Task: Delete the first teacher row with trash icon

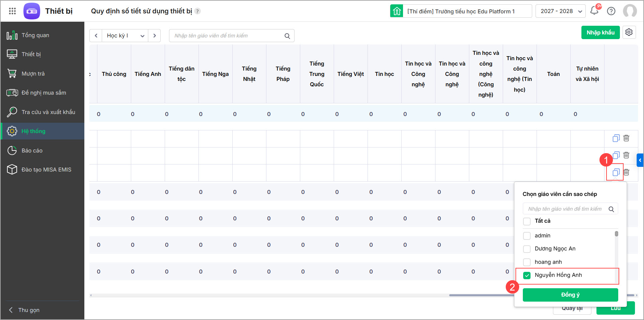Action: coord(626,138)
